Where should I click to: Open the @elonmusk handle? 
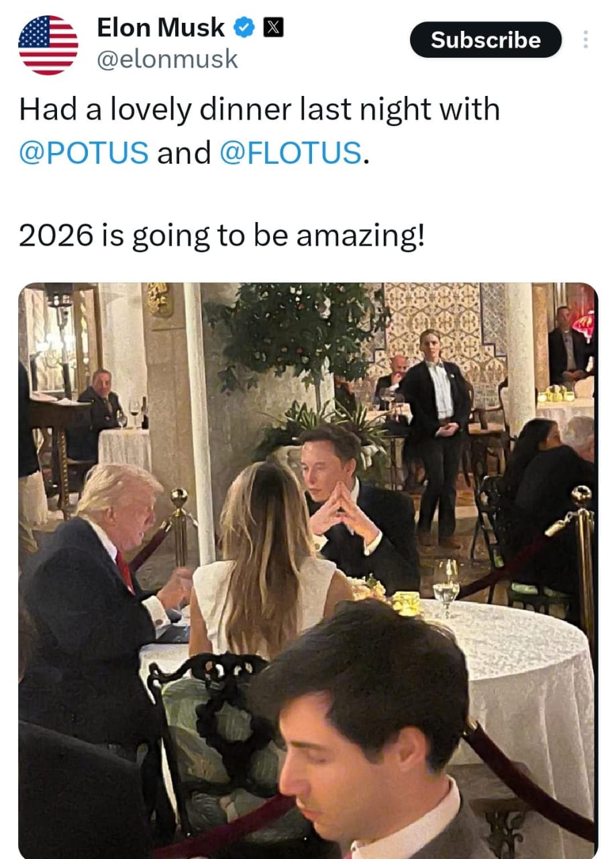167,60
